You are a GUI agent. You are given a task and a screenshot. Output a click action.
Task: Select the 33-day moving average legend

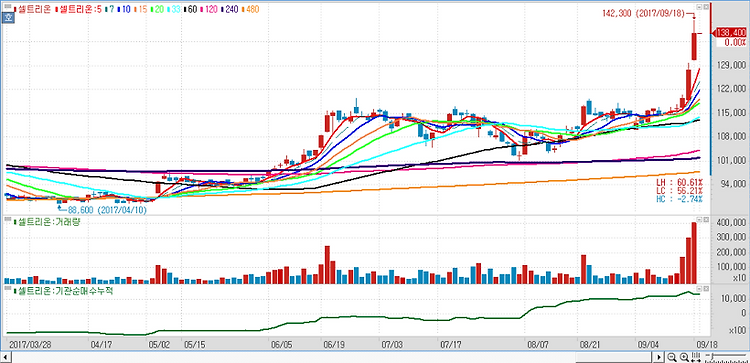click(x=174, y=9)
